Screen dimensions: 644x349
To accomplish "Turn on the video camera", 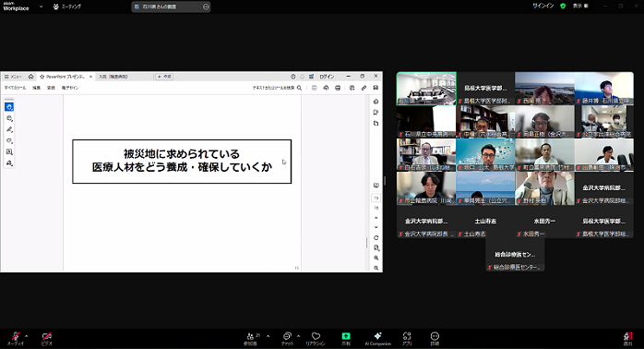I will pos(47,338).
